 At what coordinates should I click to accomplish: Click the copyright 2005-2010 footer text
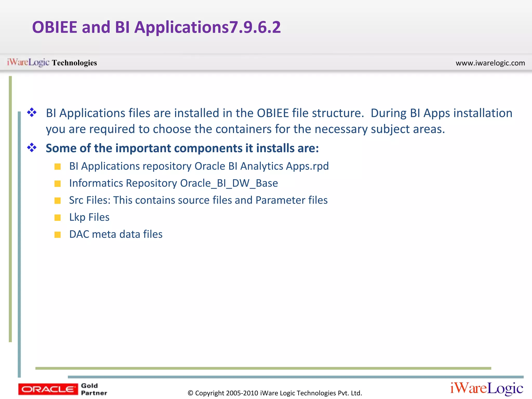(x=275, y=393)
